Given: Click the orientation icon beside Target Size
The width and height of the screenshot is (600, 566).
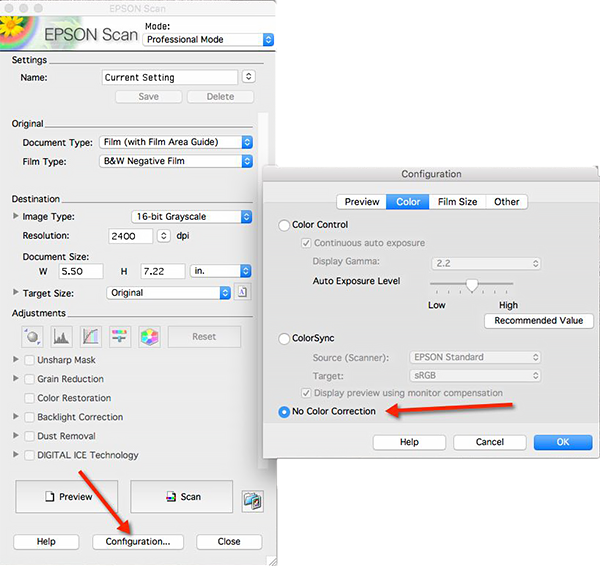Looking at the screenshot, I should tap(242, 293).
